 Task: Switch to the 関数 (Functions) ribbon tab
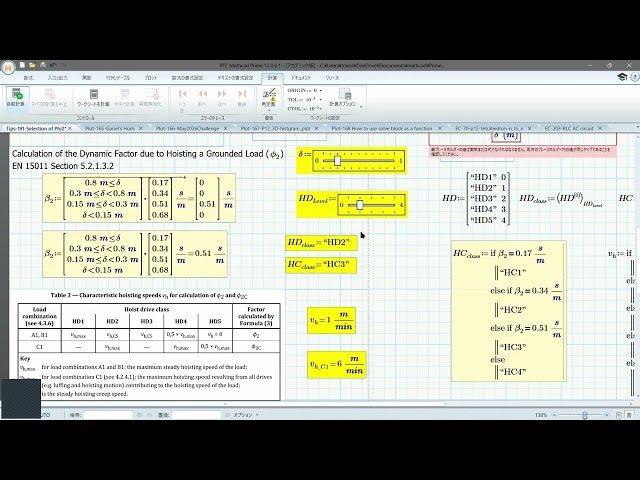[87, 78]
